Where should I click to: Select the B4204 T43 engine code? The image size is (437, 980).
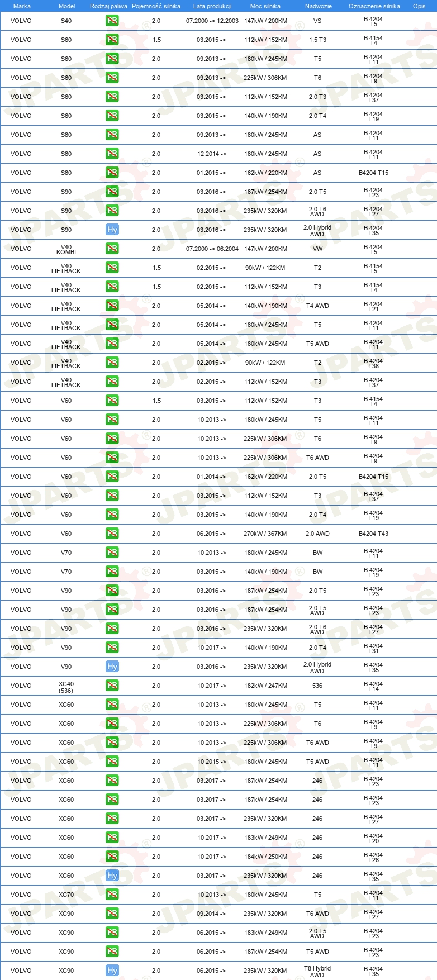click(x=373, y=534)
